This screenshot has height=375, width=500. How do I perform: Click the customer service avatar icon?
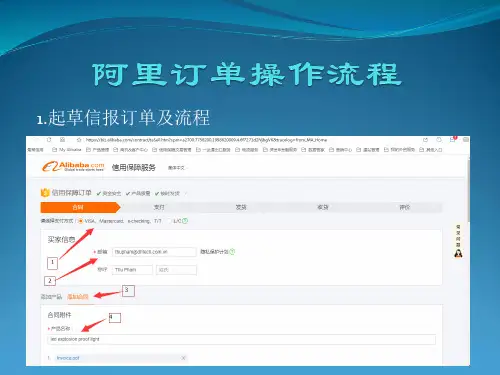(458, 253)
